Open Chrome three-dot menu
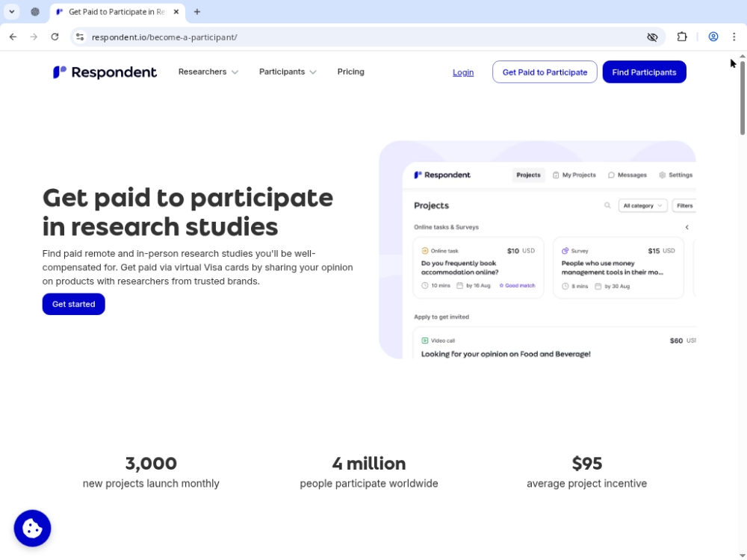This screenshot has height=560, width=747. (734, 37)
